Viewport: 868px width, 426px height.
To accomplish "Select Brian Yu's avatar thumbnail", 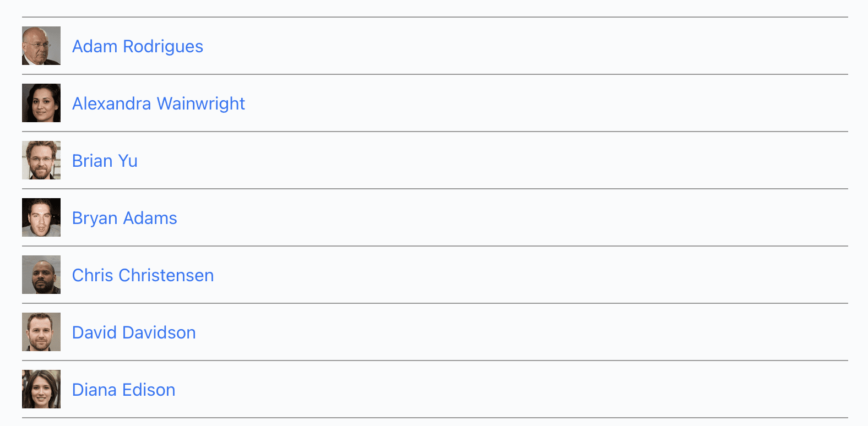I will coord(41,160).
